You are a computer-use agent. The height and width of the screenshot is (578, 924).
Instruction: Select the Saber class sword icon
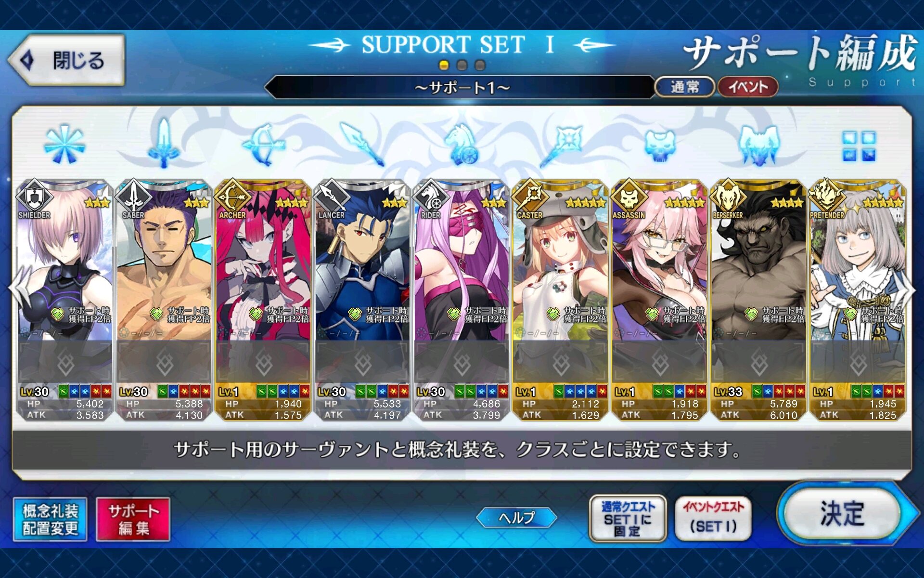pyautogui.click(x=164, y=143)
